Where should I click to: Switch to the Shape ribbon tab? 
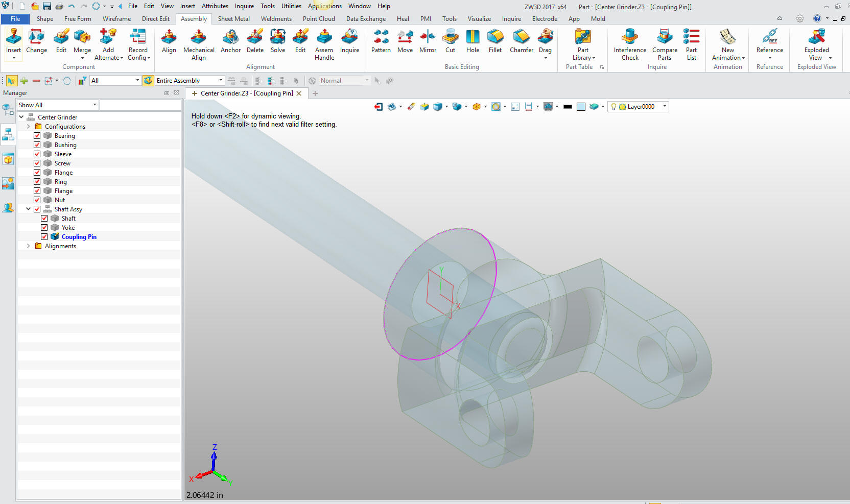(x=44, y=19)
